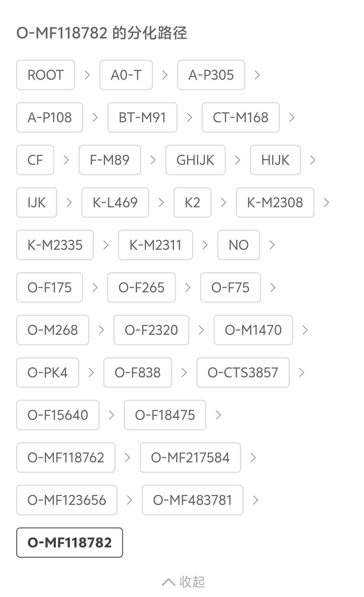Select the A0-T node
Viewport: 364px width, 597px height.
pyautogui.click(x=126, y=75)
